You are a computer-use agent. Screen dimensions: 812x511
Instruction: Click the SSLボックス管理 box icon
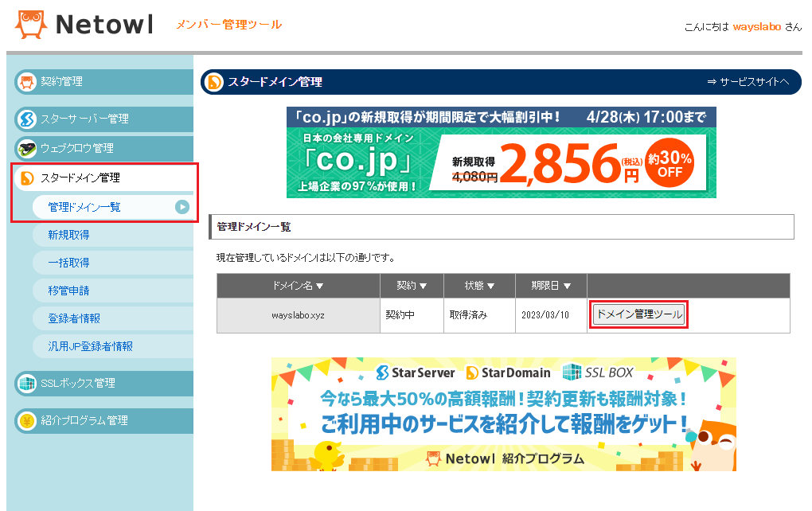27,384
